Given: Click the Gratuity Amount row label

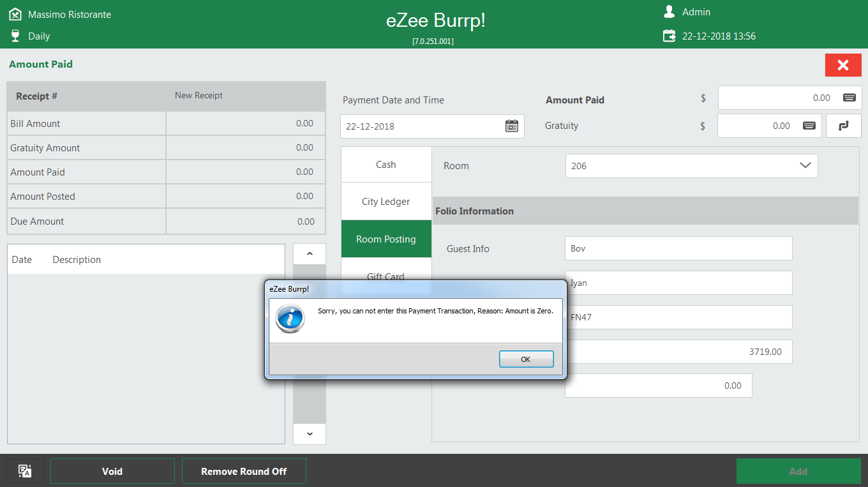Looking at the screenshot, I should [45, 148].
